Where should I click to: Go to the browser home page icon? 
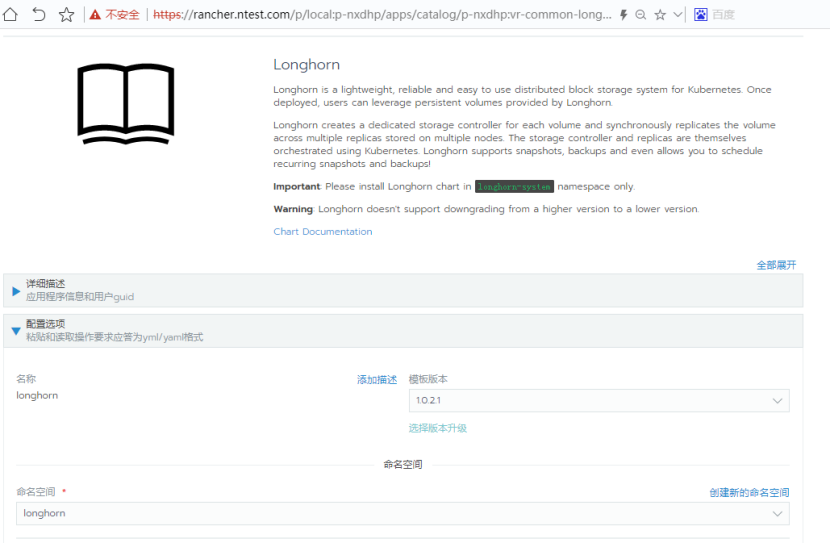[x=11, y=14]
